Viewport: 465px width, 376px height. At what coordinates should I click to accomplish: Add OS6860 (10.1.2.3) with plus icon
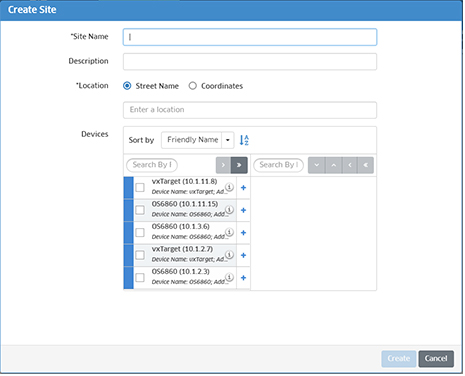click(244, 278)
